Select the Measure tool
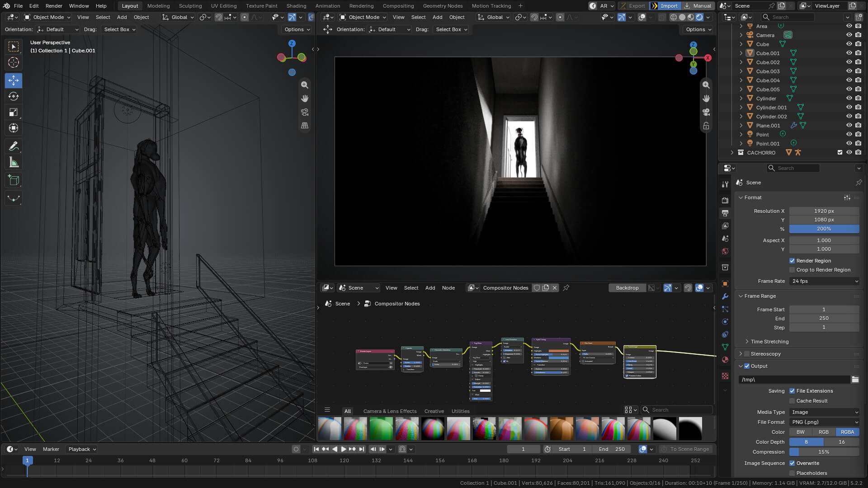This screenshot has height=488, width=868. click(14, 162)
